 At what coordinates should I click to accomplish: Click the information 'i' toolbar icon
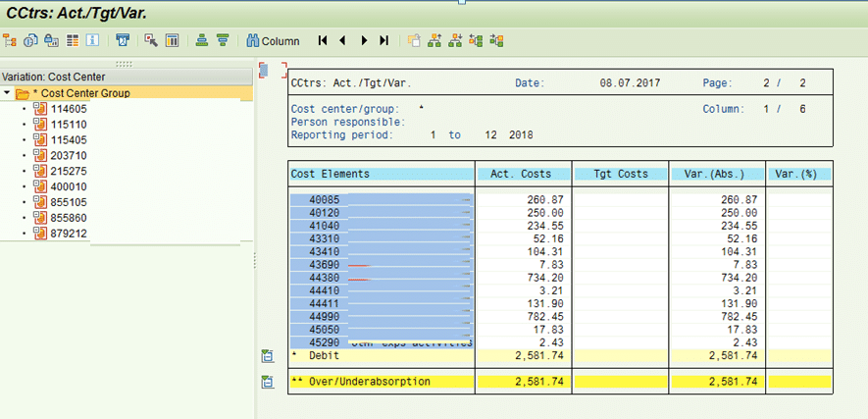point(93,41)
